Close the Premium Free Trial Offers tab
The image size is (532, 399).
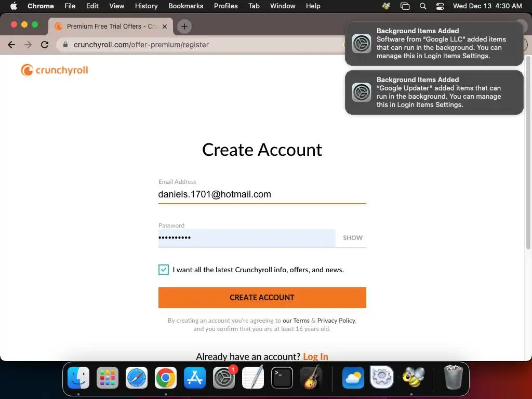click(x=165, y=26)
